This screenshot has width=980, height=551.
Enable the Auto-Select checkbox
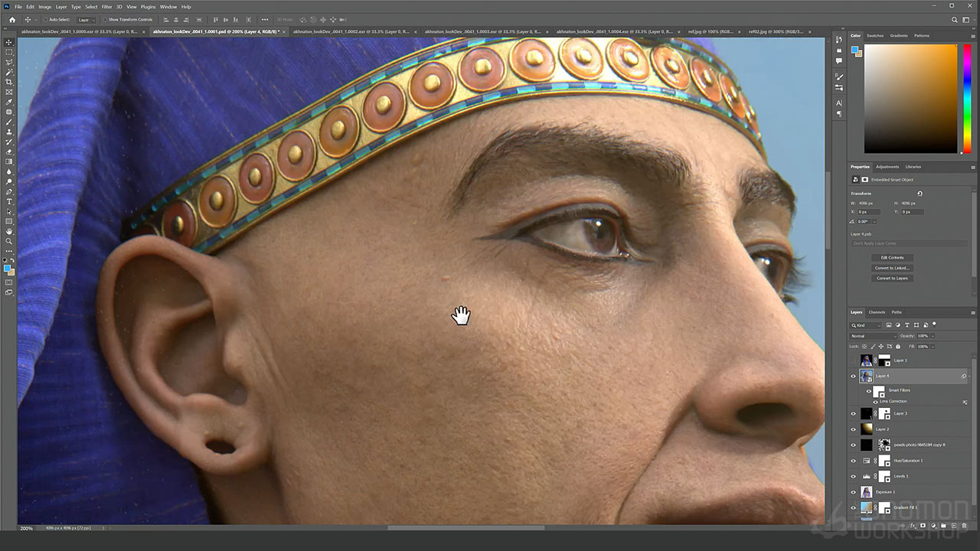(45, 20)
